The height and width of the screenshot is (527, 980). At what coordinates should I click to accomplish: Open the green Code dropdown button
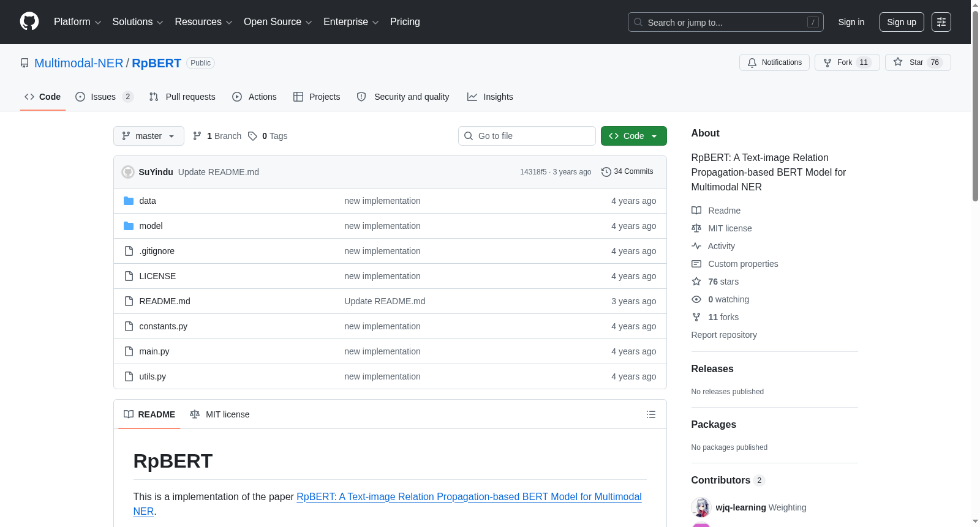click(x=634, y=136)
